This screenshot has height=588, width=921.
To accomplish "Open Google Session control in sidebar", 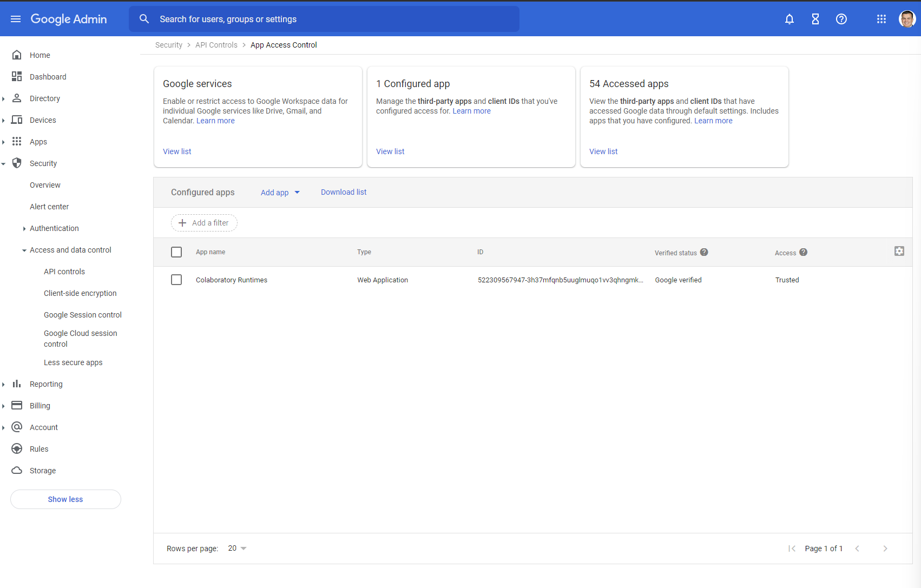I will (83, 315).
